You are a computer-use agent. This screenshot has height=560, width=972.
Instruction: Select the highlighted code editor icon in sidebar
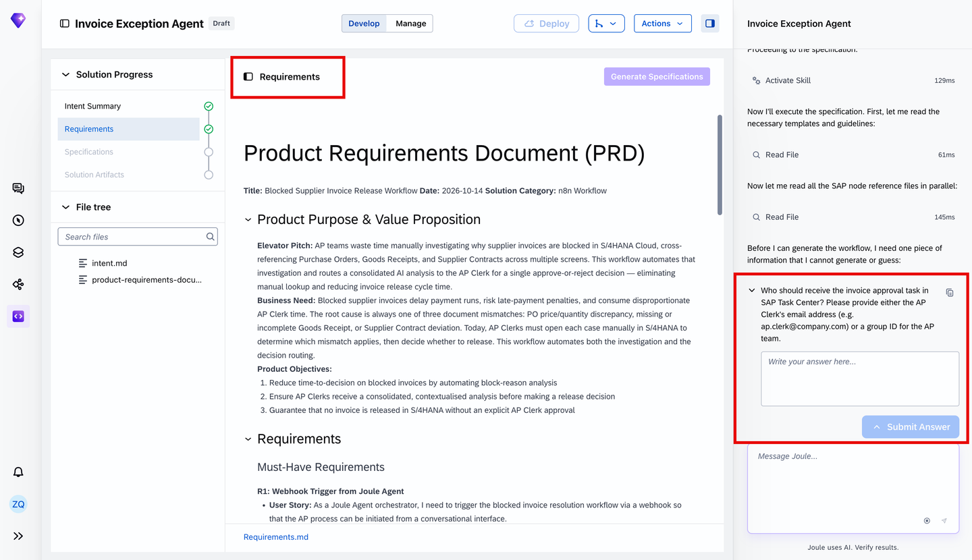[18, 316]
